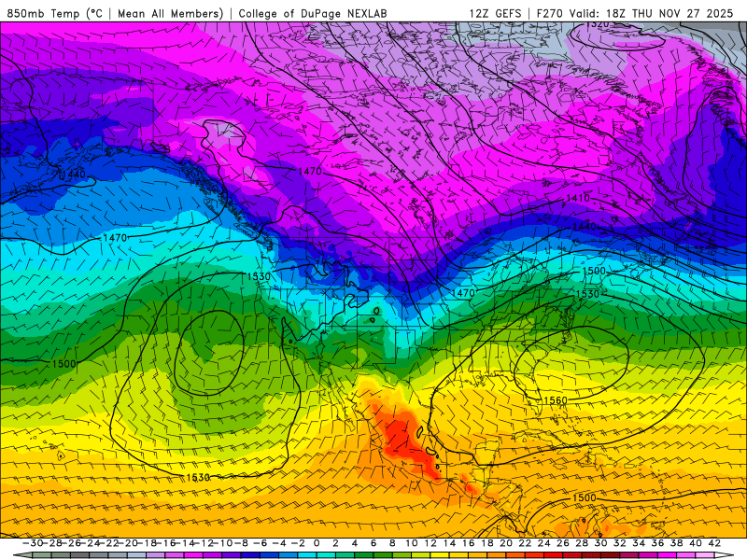Image resolution: width=747 pixels, height=560 pixels.
Task: Click the 38 value on the color scale
Action: (676, 543)
